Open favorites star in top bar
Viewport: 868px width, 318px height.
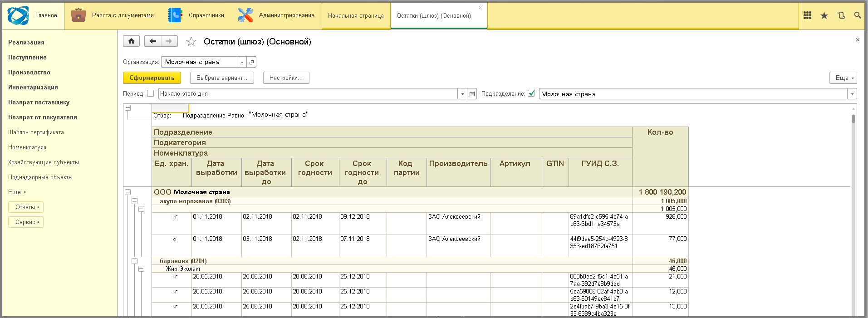coord(824,15)
